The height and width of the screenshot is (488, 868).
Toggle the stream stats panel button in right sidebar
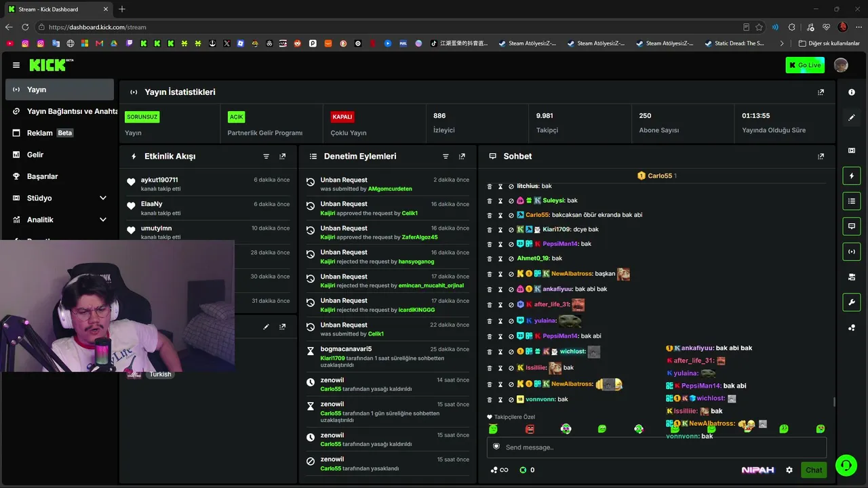click(852, 251)
